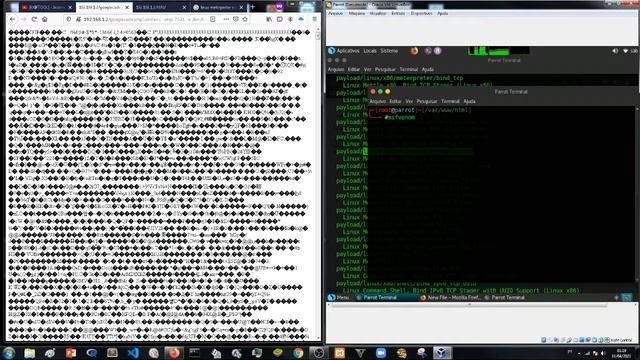Click the Parrot system monitor graph
640x360 pixels.
[498, 51]
